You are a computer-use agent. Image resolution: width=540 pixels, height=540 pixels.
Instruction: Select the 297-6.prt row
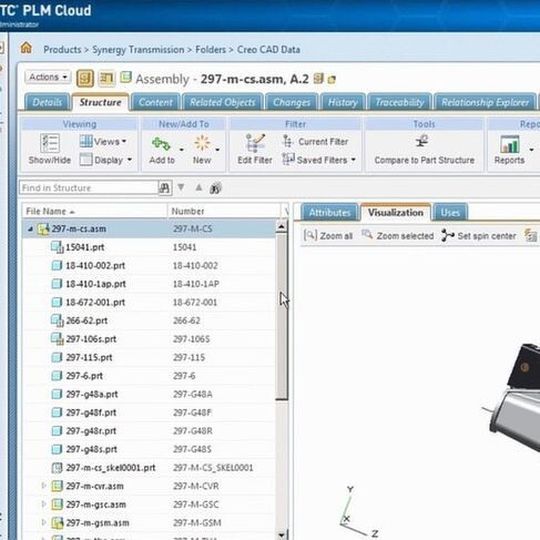pyautogui.click(x=149, y=376)
